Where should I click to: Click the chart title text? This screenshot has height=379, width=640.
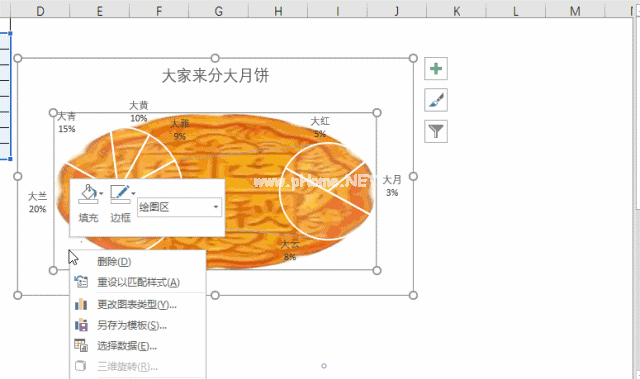pos(216,76)
